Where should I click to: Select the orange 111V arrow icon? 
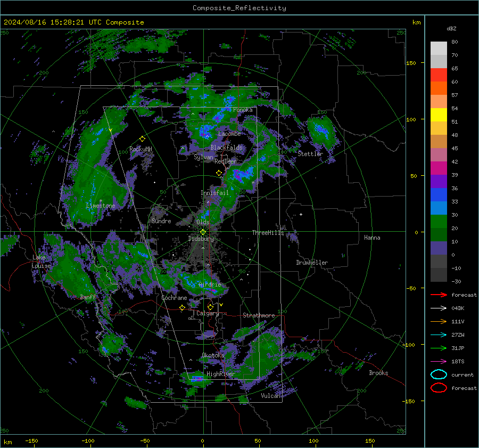439,321
